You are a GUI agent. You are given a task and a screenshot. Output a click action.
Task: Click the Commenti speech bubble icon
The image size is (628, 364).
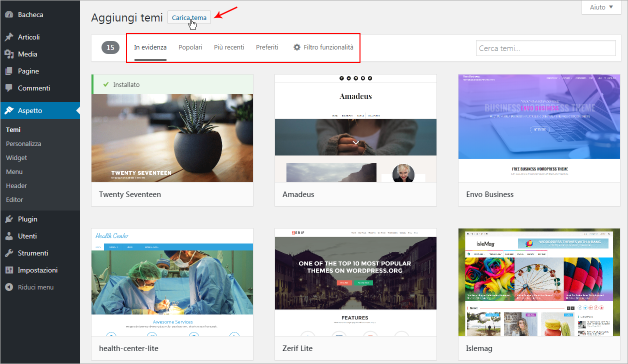(9, 88)
